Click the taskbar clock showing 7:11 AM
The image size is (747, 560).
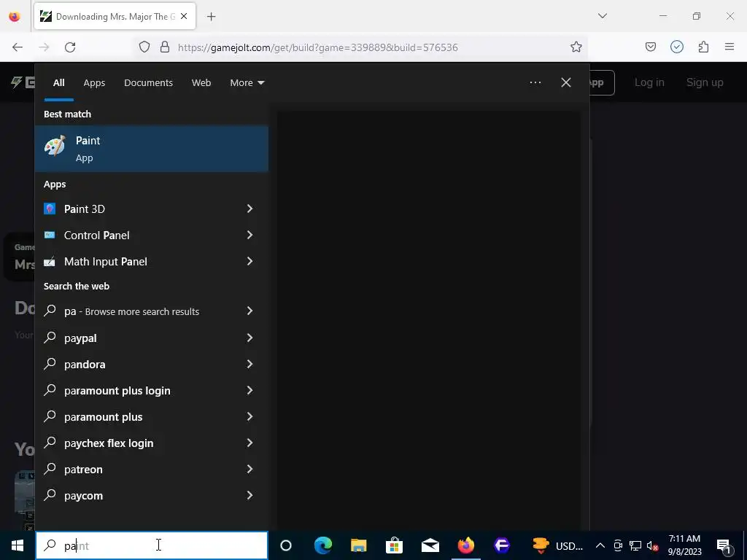[684, 545]
